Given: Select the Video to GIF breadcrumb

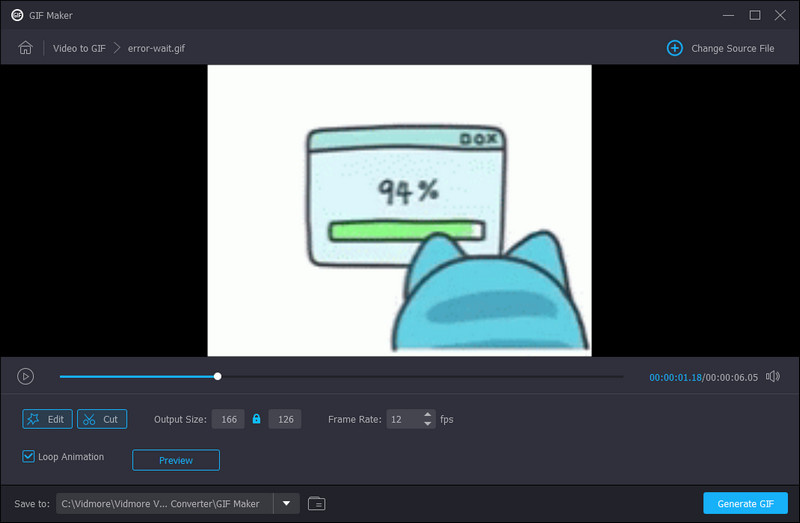Looking at the screenshot, I should (x=79, y=48).
